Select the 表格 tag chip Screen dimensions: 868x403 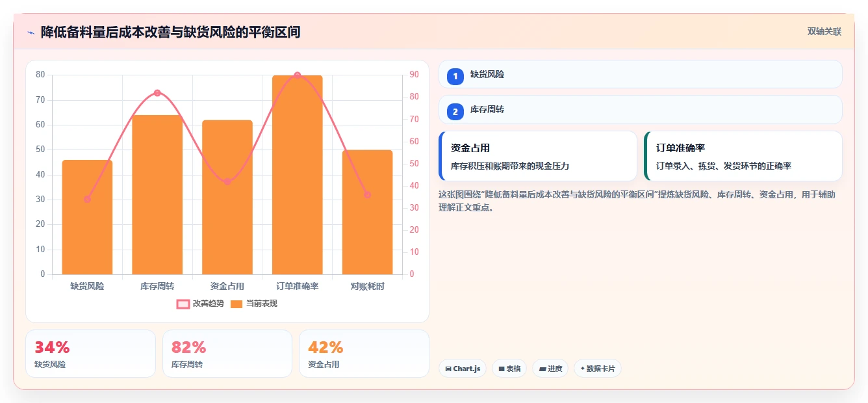tap(509, 369)
